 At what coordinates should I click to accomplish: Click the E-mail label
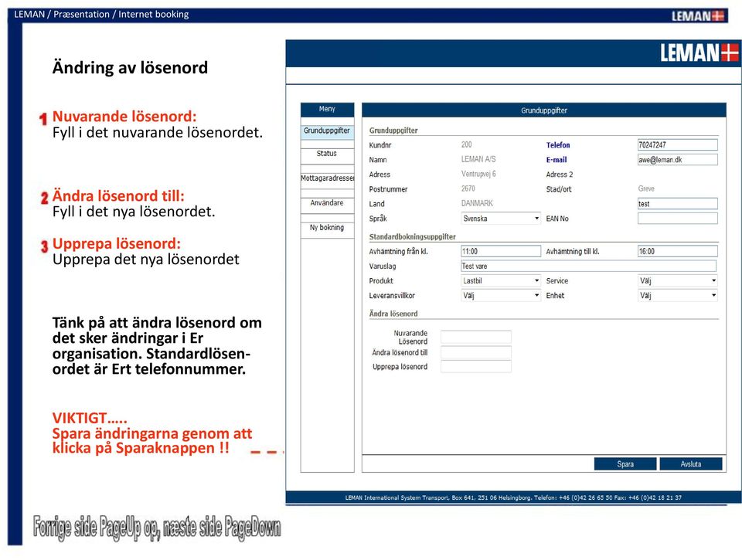tap(556, 160)
